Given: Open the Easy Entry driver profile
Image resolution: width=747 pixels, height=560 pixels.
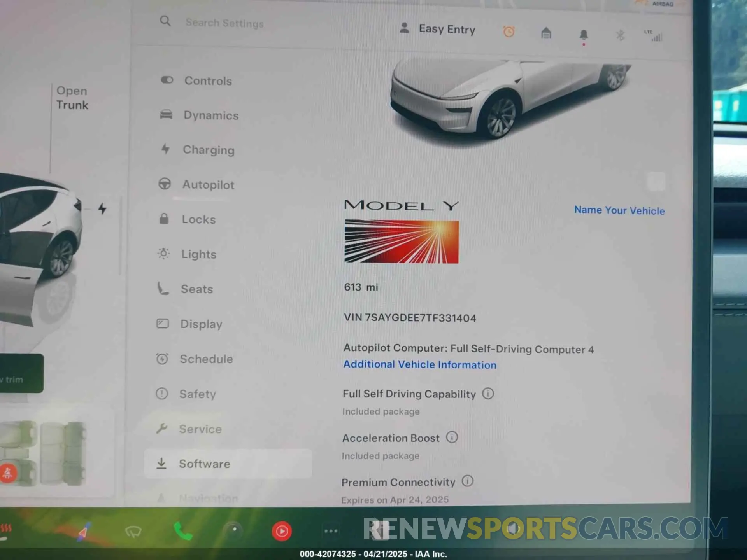Looking at the screenshot, I should [x=437, y=29].
